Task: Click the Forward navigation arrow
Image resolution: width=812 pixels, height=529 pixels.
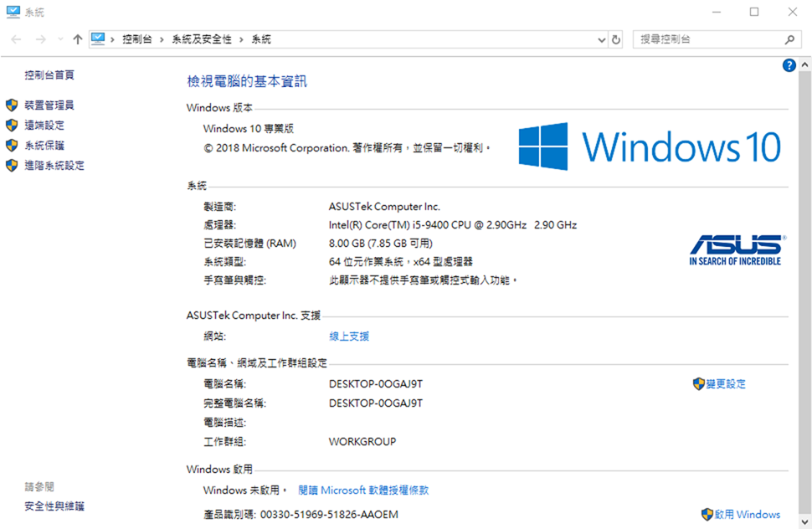Action: click(x=40, y=39)
